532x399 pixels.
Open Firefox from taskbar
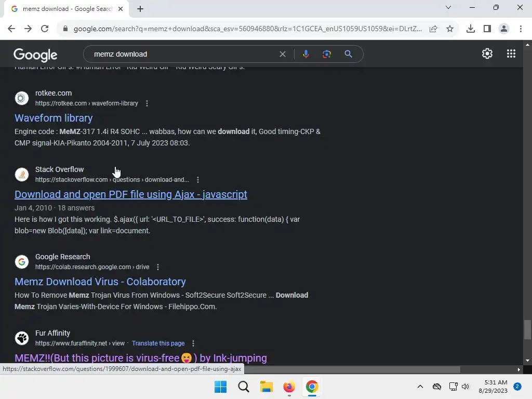(x=289, y=387)
